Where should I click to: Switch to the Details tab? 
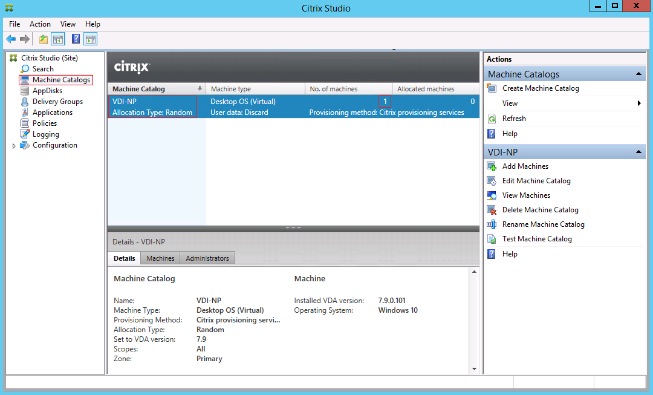point(125,258)
